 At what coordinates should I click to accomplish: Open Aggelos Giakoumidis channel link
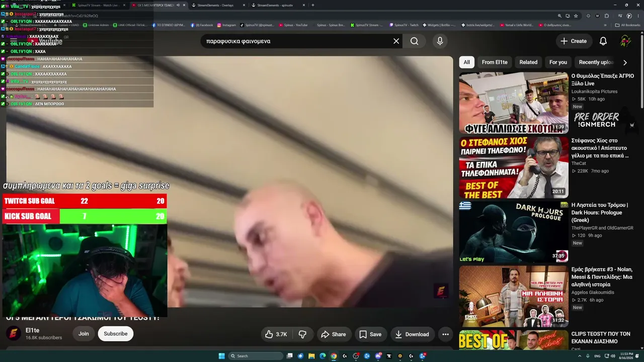[593, 292]
